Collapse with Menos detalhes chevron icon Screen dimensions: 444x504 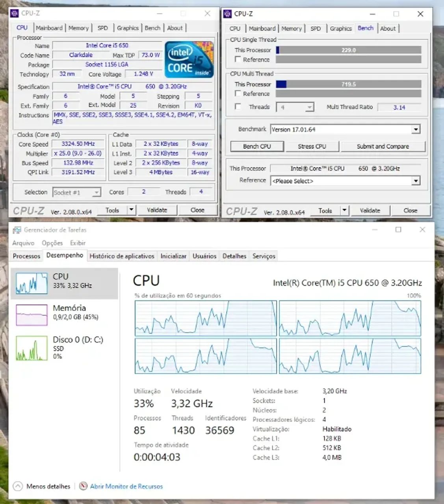point(18,486)
